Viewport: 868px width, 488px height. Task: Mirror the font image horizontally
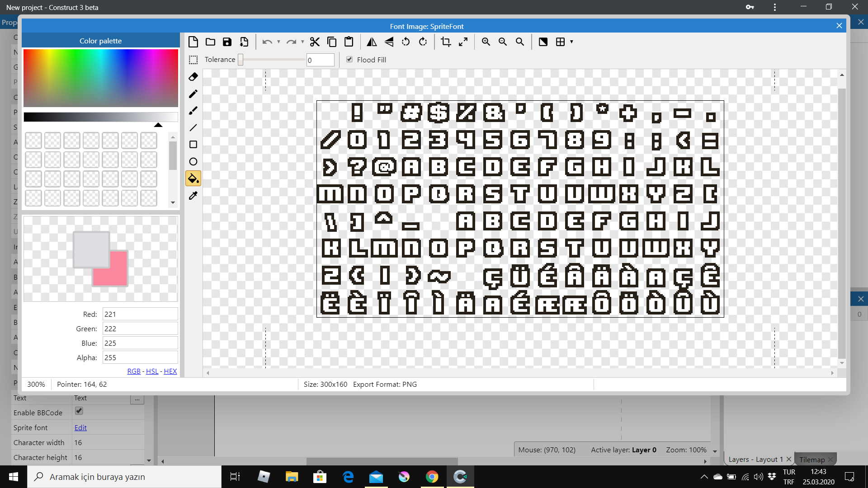click(372, 42)
